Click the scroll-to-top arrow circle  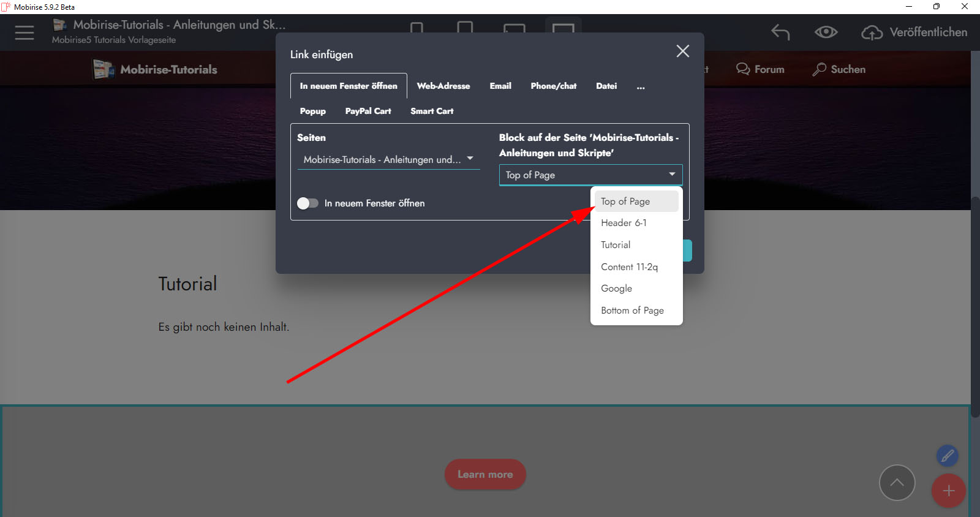point(897,483)
